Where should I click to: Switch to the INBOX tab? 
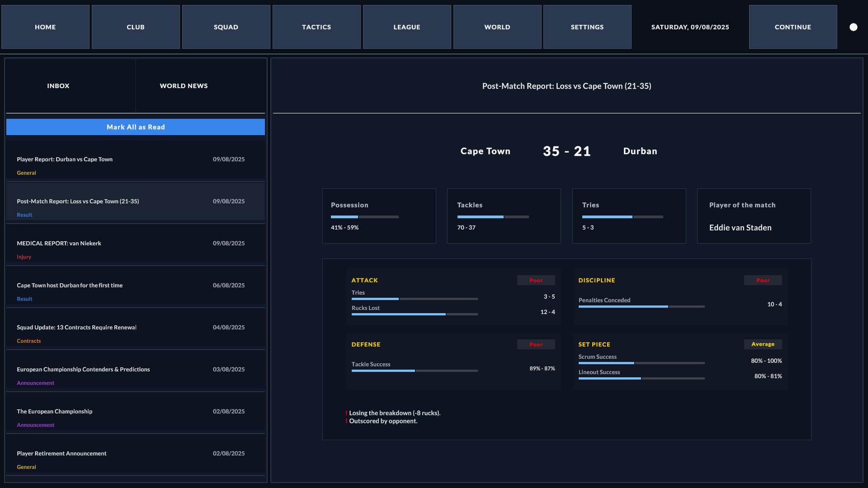[x=71, y=86]
